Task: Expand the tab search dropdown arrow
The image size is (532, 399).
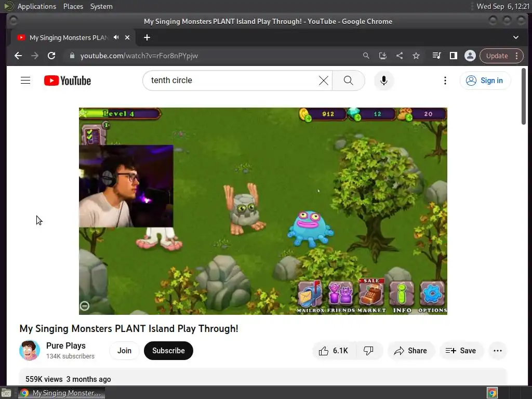Action: [x=516, y=37]
